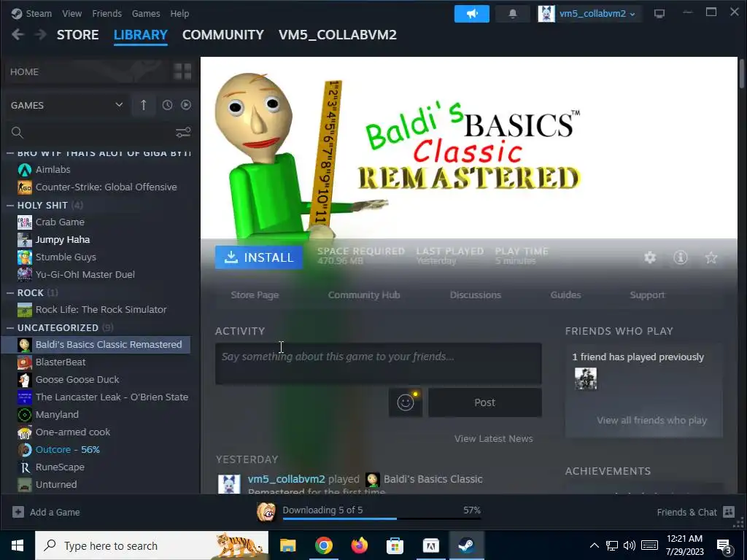Open the GAMES filter dropdown
This screenshot has width=747, height=560.
point(66,105)
